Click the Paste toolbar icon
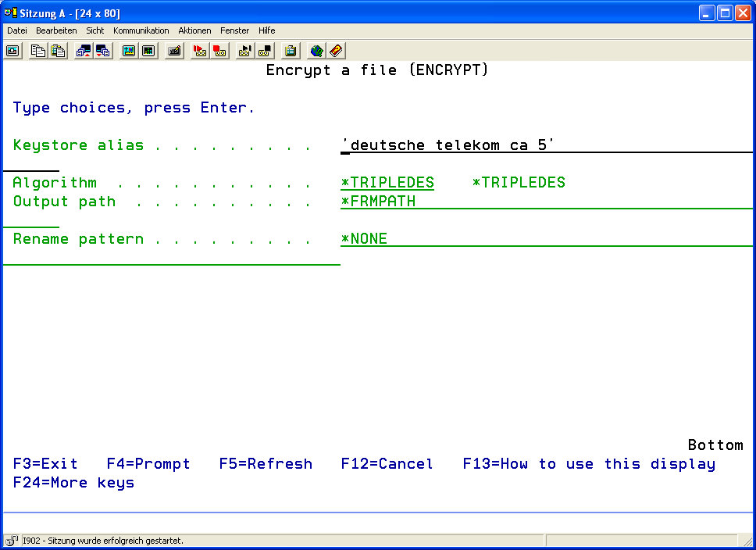 coord(58,51)
